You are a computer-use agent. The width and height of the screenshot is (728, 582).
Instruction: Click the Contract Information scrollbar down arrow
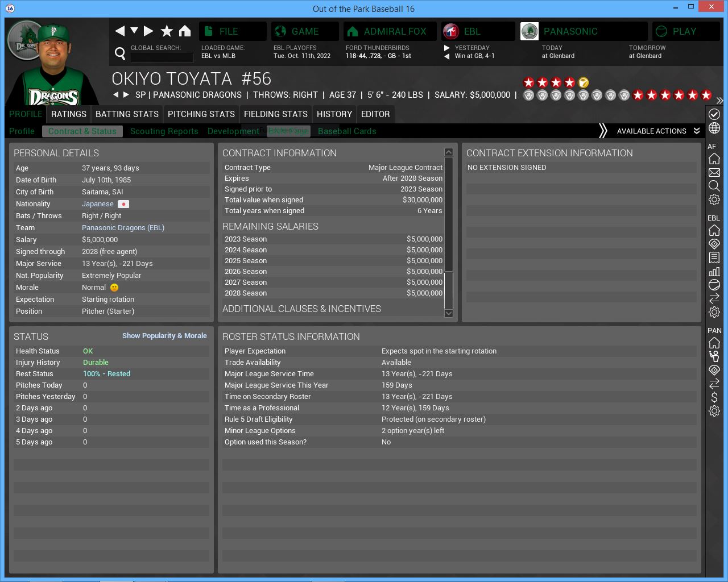[x=449, y=313]
